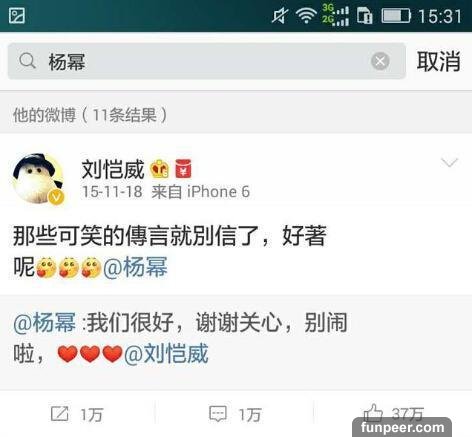Open the quoted repost content block

tap(236, 342)
